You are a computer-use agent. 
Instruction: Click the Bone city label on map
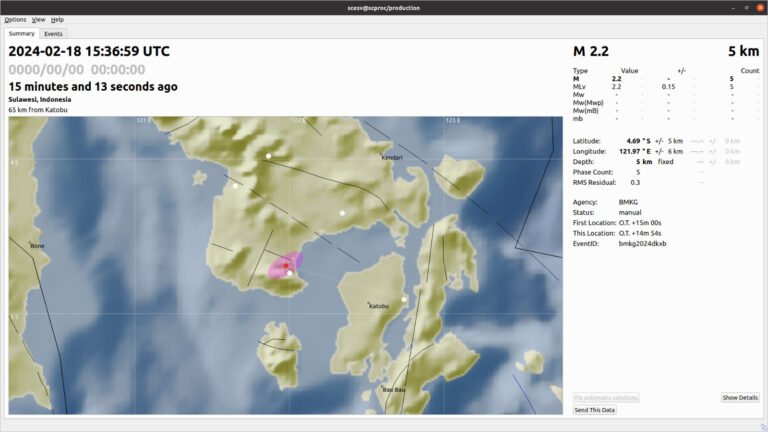click(37, 245)
